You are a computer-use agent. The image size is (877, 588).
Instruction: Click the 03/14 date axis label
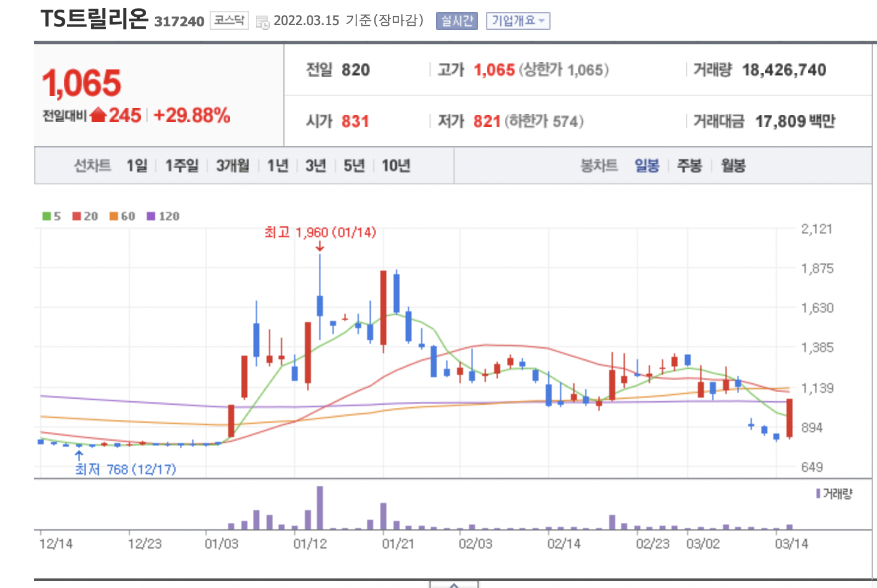tap(791, 544)
